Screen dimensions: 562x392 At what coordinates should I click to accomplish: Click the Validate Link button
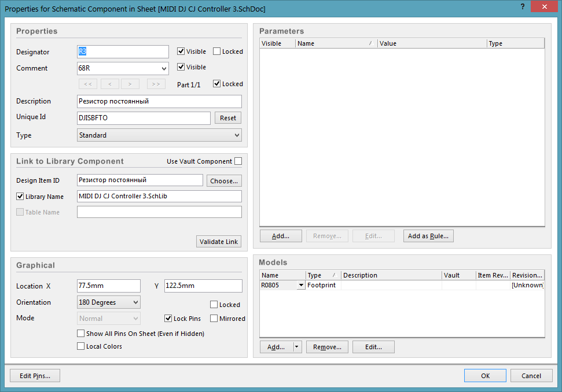(219, 242)
